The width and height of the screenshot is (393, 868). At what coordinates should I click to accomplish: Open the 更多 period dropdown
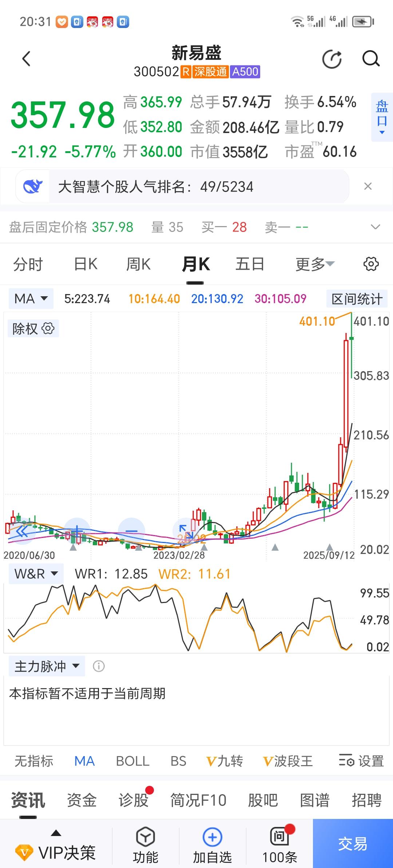coord(315,264)
